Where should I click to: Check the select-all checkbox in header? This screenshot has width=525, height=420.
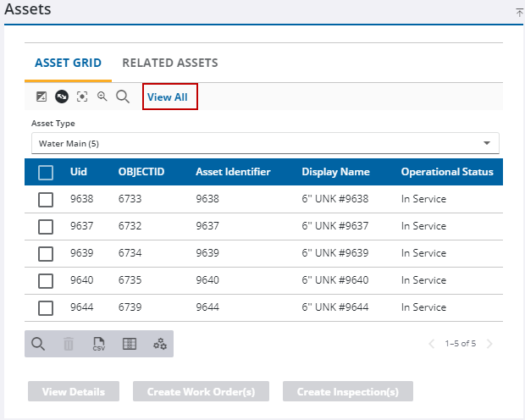(46, 173)
